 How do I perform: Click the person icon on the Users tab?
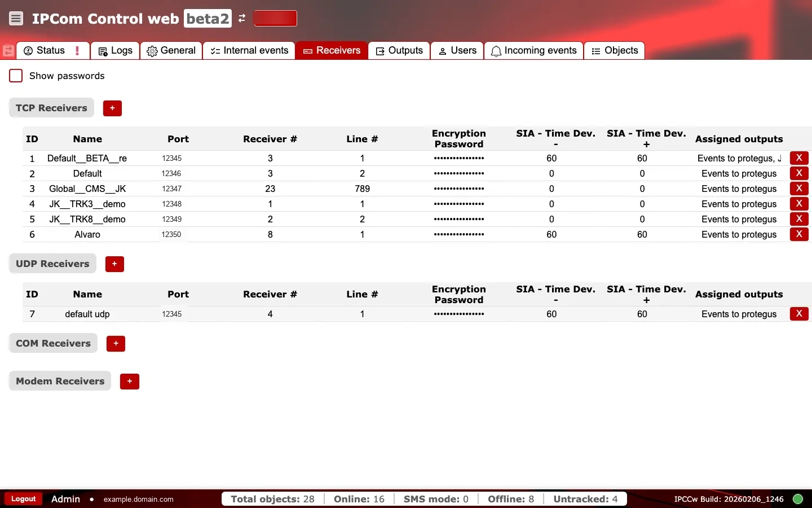coord(443,51)
